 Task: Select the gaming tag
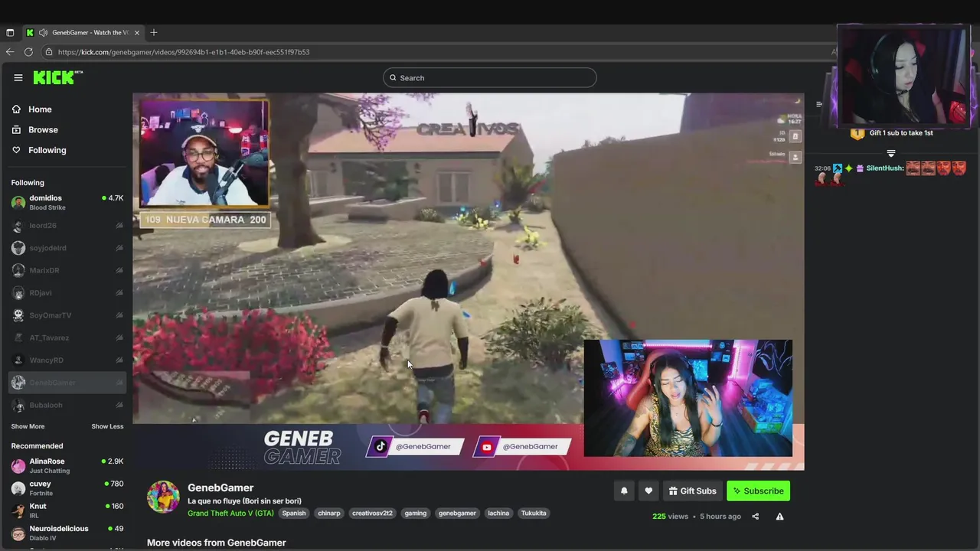tap(416, 514)
